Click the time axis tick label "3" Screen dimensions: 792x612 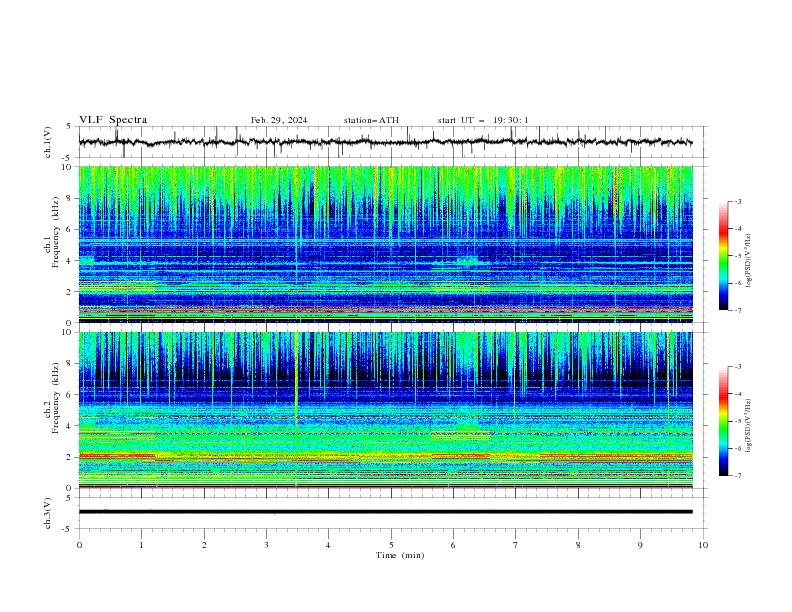(x=266, y=545)
